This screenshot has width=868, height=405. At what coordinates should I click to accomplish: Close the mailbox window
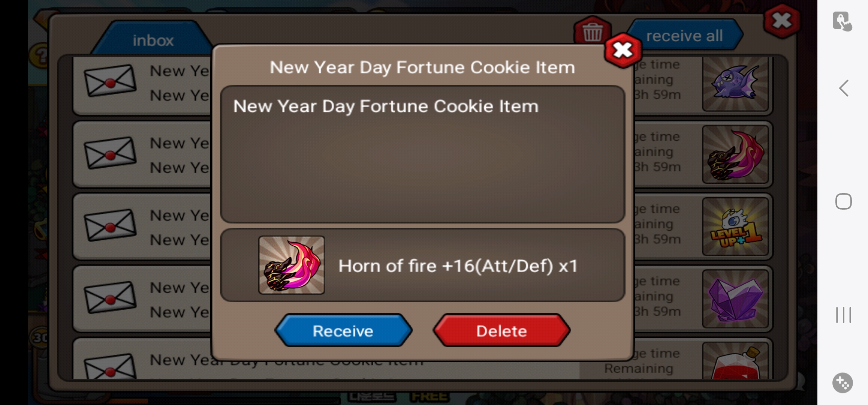(x=782, y=21)
